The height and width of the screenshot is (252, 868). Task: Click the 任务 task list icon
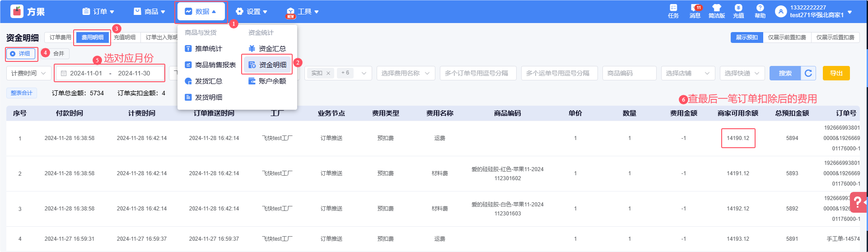(673, 8)
